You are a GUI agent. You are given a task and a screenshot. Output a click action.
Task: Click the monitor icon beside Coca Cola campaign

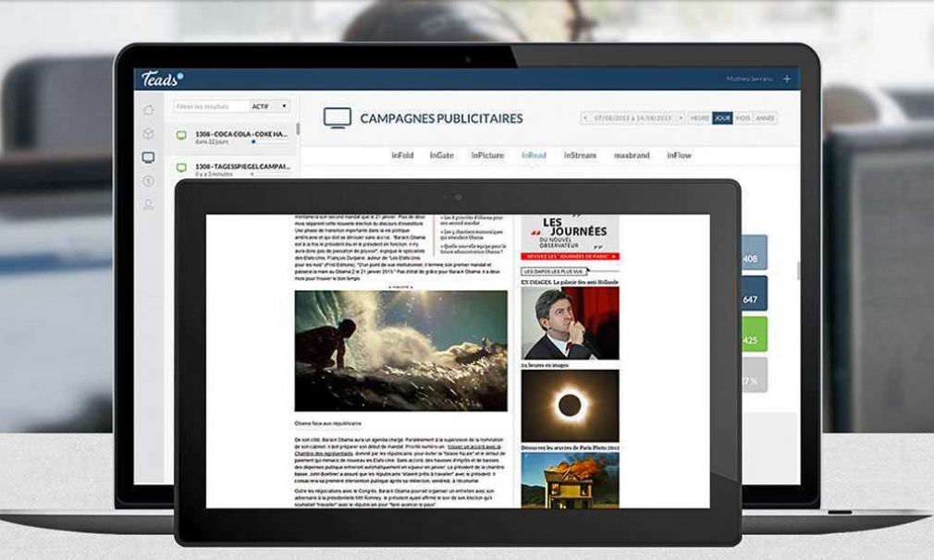pyautogui.click(x=181, y=136)
